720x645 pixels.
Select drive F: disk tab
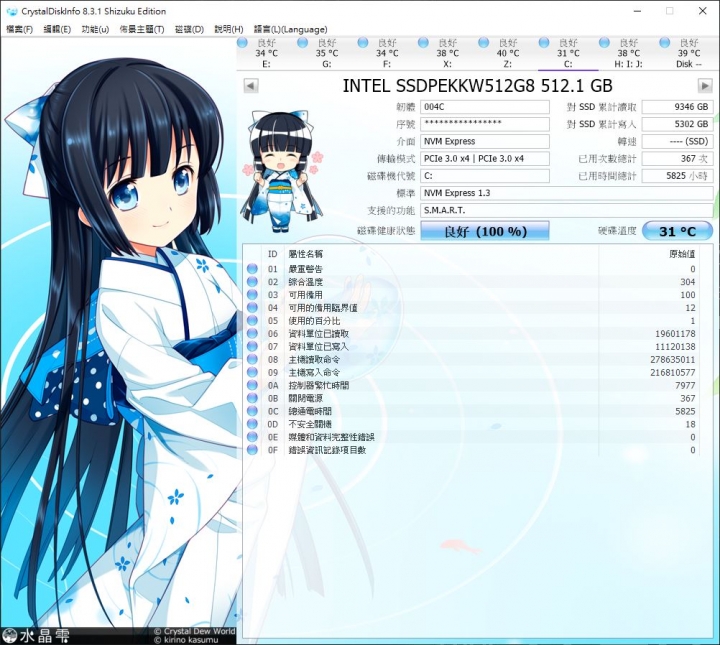[x=387, y=53]
